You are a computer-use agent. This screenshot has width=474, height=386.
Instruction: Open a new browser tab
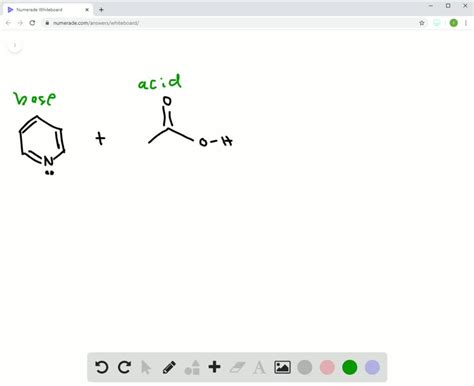click(101, 10)
